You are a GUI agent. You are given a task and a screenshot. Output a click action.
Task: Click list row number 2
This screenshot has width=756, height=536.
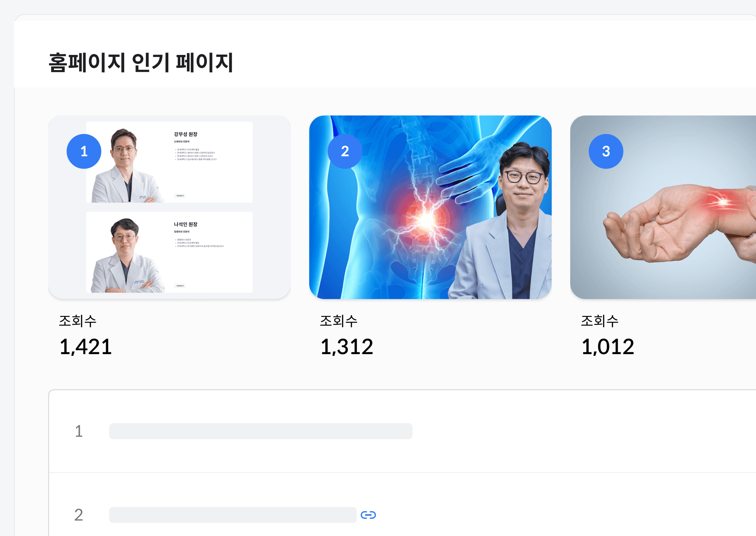coord(79,515)
